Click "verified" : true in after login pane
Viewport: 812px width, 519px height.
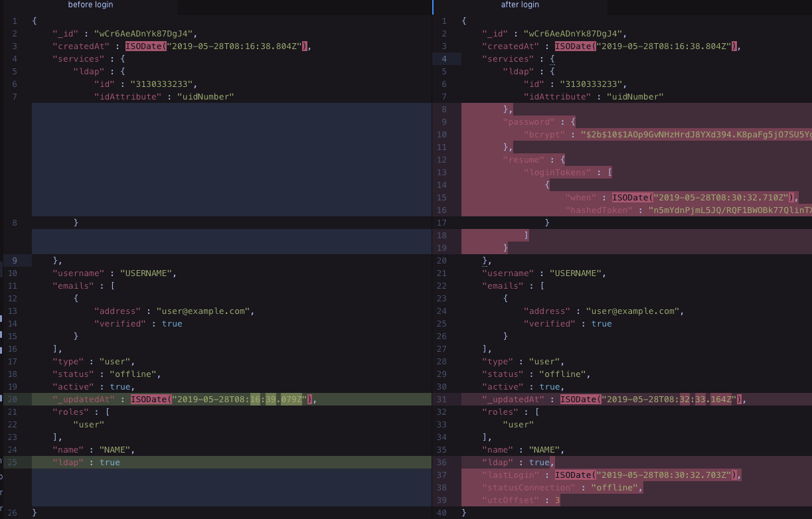pos(568,324)
